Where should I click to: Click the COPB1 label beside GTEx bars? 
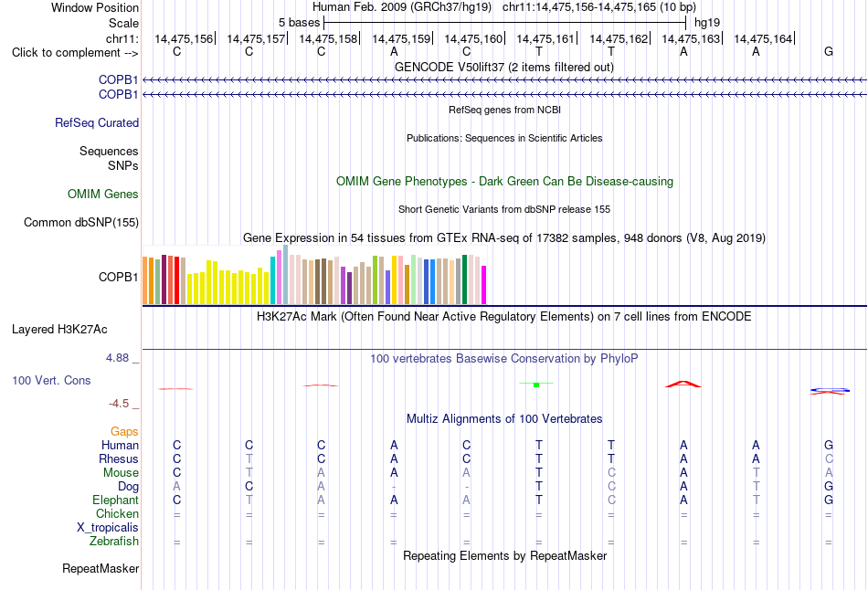[x=119, y=277]
